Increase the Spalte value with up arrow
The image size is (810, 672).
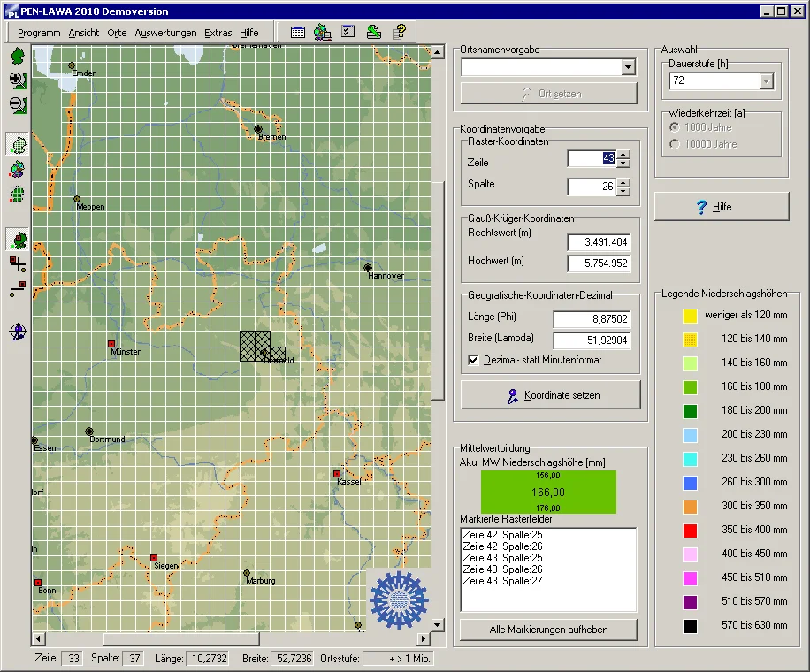(623, 182)
